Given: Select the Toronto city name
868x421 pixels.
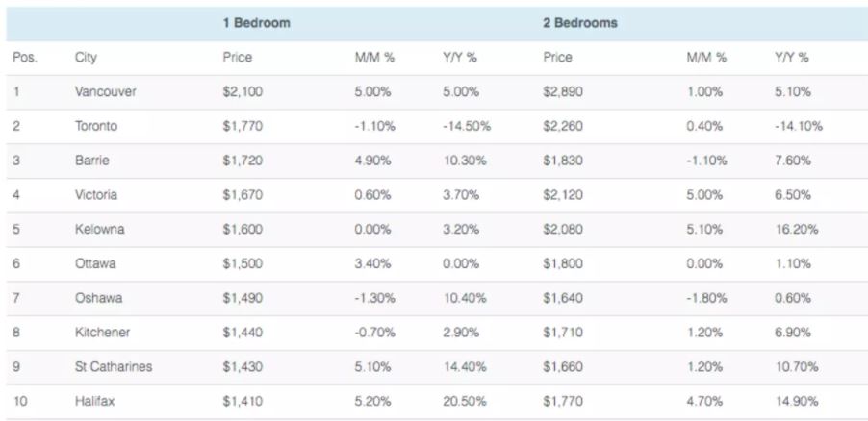Looking at the screenshot, I should tap(96, 126).
